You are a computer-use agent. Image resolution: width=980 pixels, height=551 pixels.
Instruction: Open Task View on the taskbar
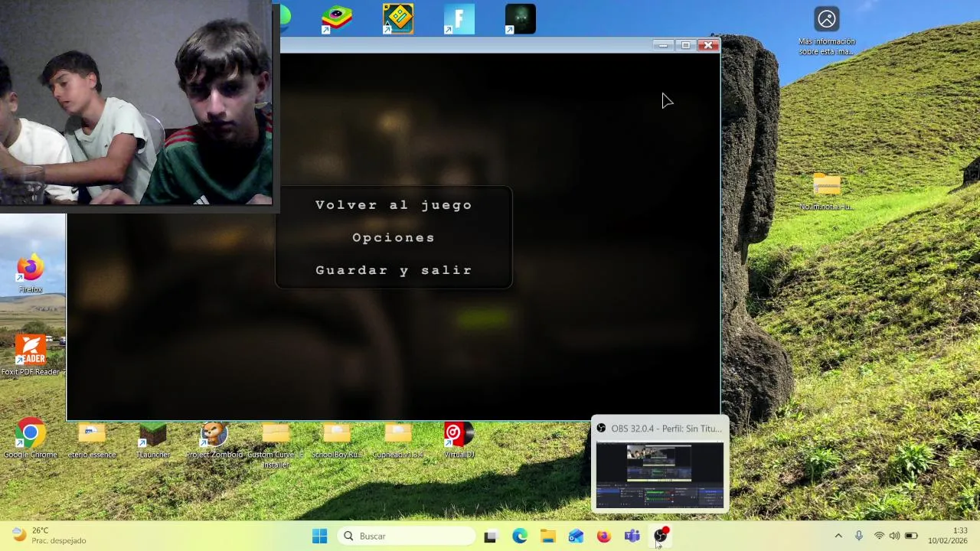[490, 536]
